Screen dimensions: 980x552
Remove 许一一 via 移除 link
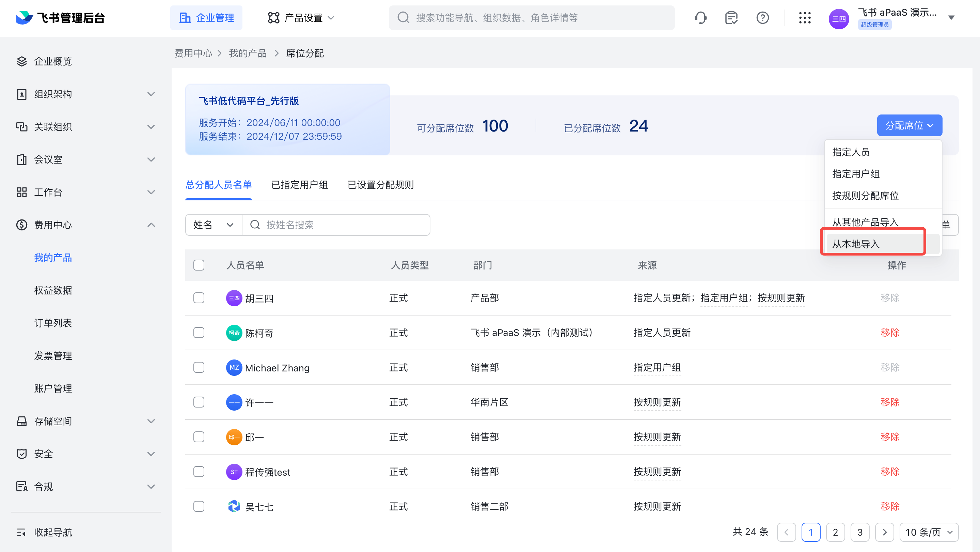[890, 402]
